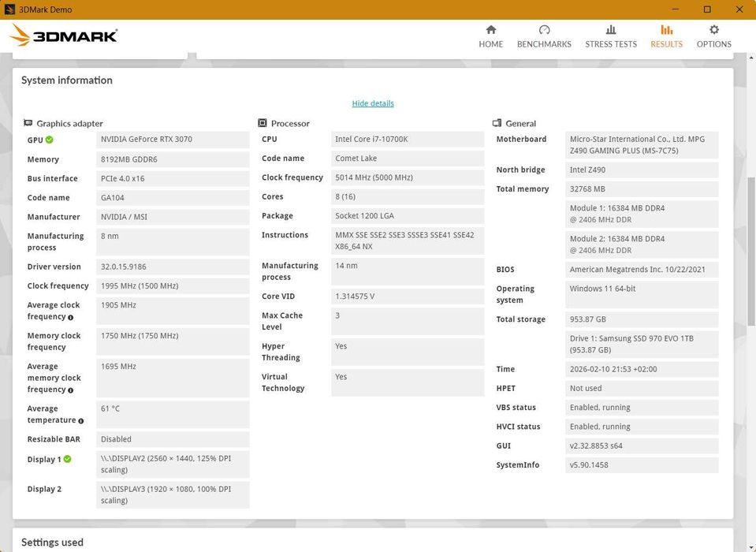Click the Settings used heading
This screenshot has height=552, width=756.
click(52, 543)
